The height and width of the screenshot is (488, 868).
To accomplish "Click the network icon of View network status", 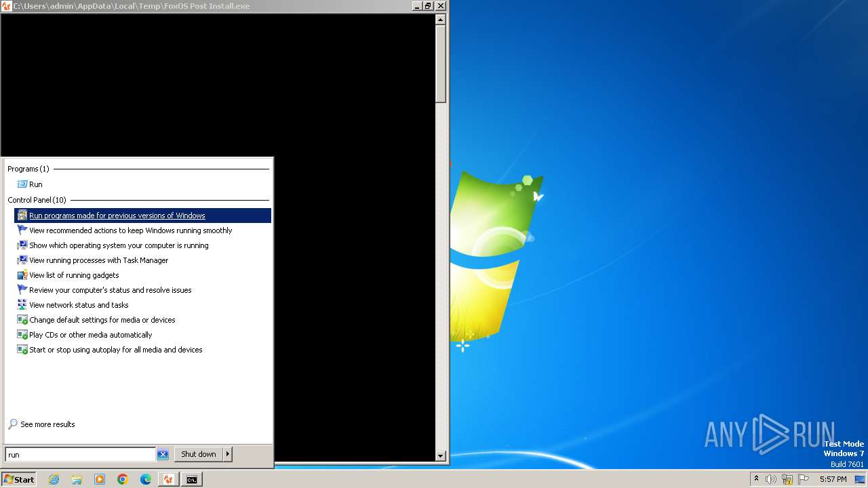I will tap(22, 305).
